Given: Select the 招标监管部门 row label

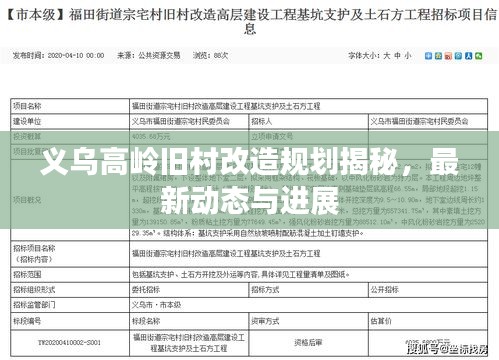Looking at the screenshot, I should coord(34,305).
